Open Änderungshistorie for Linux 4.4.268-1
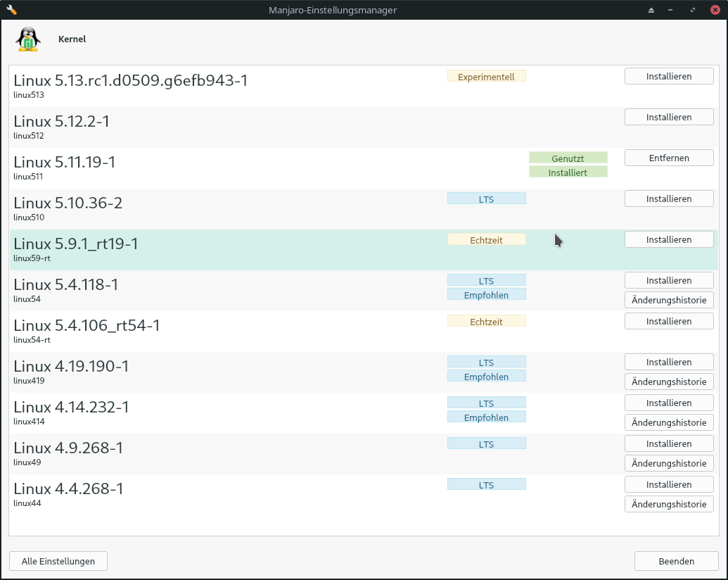Screen dimensions: 728x580 point(669,505)
